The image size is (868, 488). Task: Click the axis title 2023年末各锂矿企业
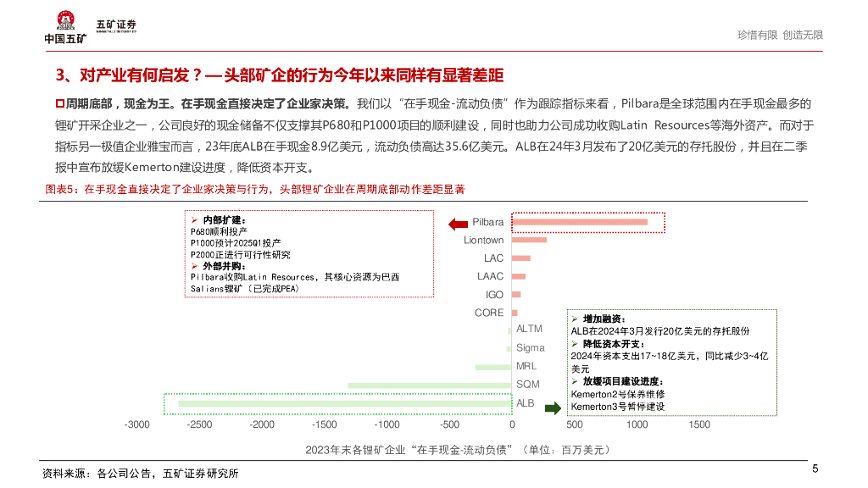pyautogui.click(x=458, y=450)
